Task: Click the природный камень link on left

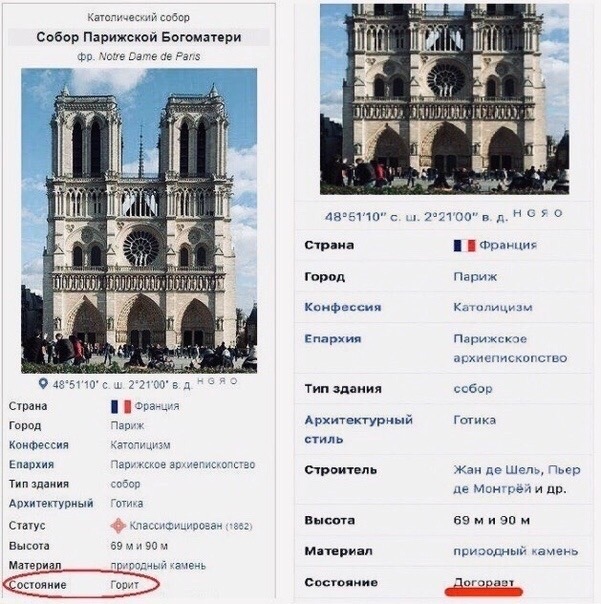Action: point(158,565)
